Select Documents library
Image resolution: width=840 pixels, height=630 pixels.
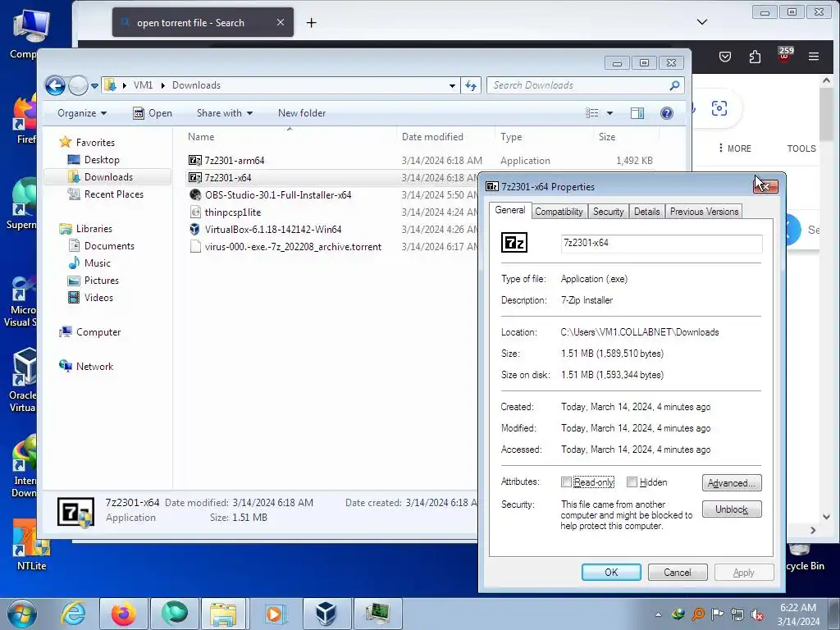[x=101, y=246]
